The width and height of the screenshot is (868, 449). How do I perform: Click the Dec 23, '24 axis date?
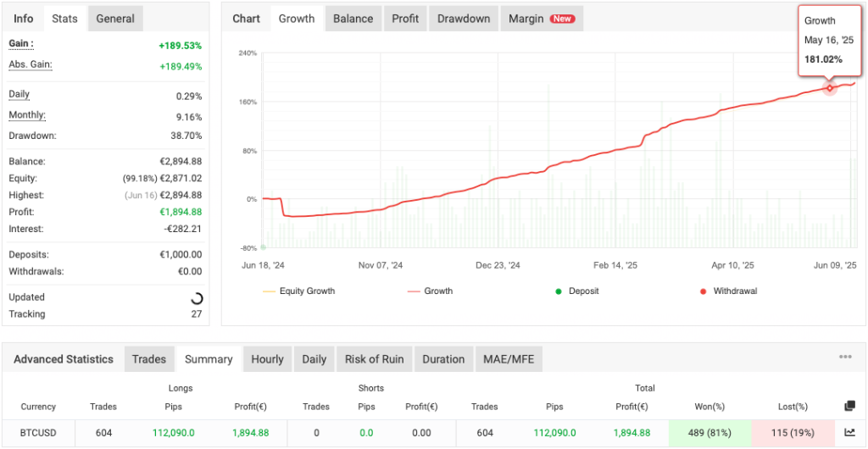coord(498,265)
